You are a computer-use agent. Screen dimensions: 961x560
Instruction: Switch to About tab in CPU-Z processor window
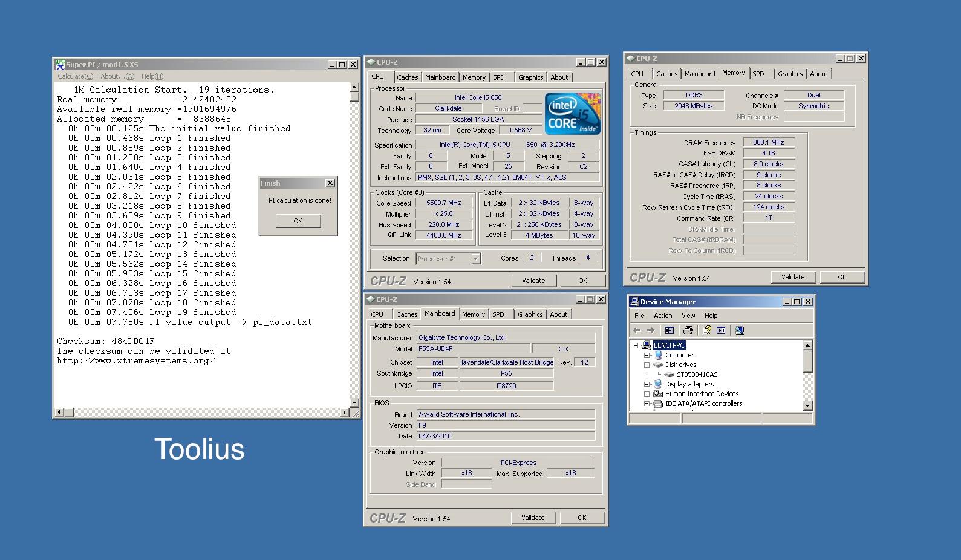coord(559,77)
